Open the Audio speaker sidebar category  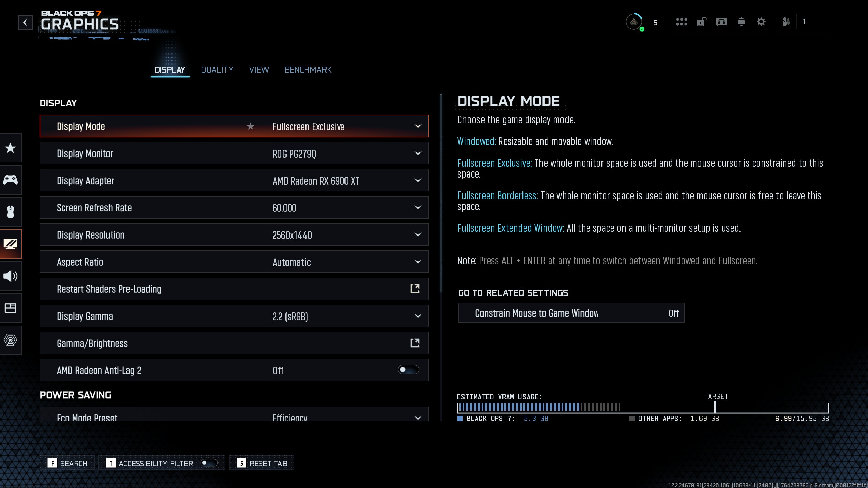11,276
